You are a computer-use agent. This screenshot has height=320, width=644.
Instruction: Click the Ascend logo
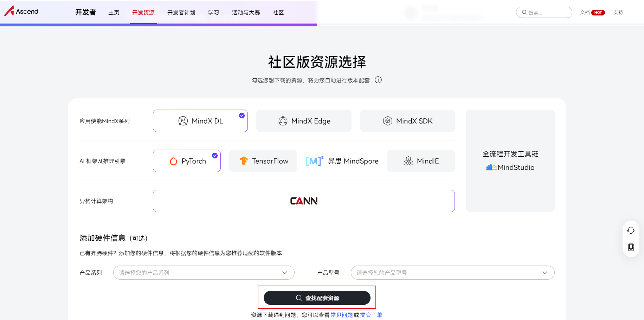pyautogui.click(x=21, y=11)
